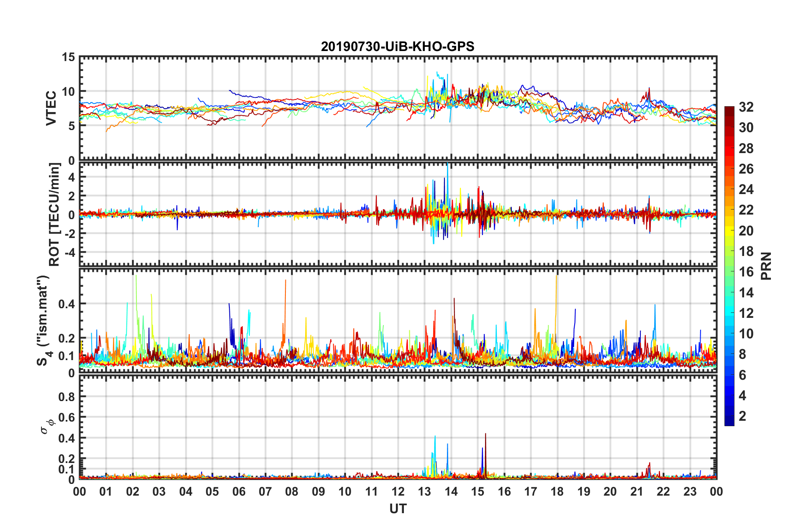Click colorbar tick label 26
This screenshot has height=532, width=796.
[746, 169]
